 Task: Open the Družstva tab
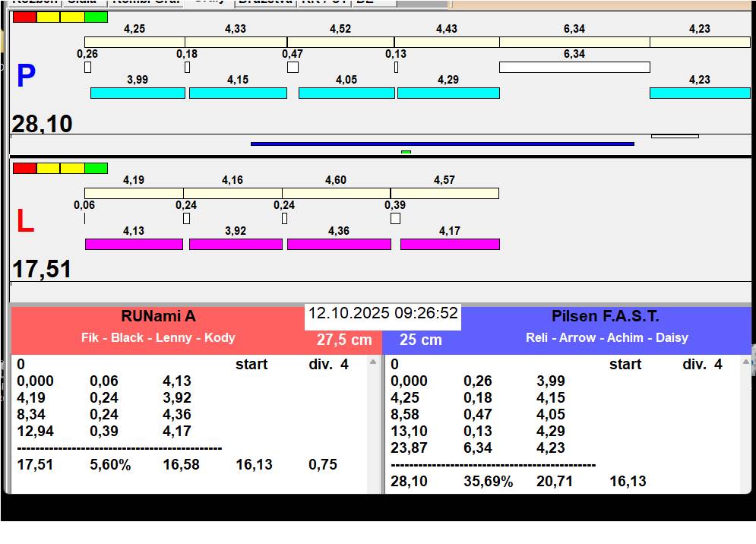tap(264, 2)
